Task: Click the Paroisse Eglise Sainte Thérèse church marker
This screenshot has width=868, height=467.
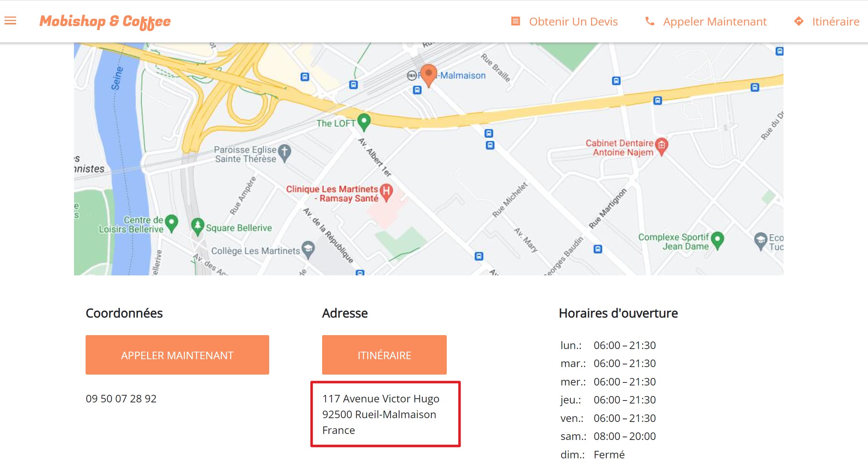Action: 285,153
